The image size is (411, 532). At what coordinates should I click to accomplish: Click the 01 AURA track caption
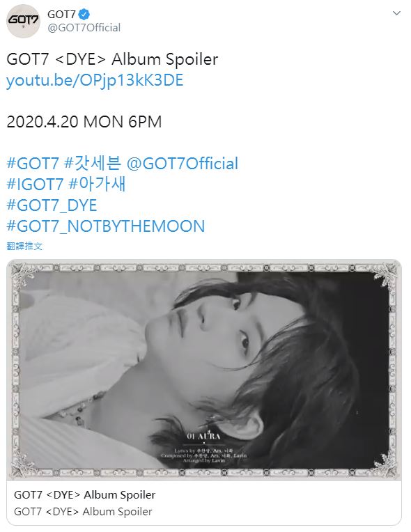(x=203, y=437)
